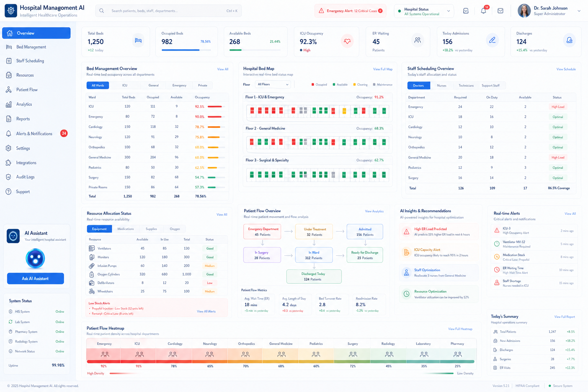Click View All Alerts link

point(206,311)
